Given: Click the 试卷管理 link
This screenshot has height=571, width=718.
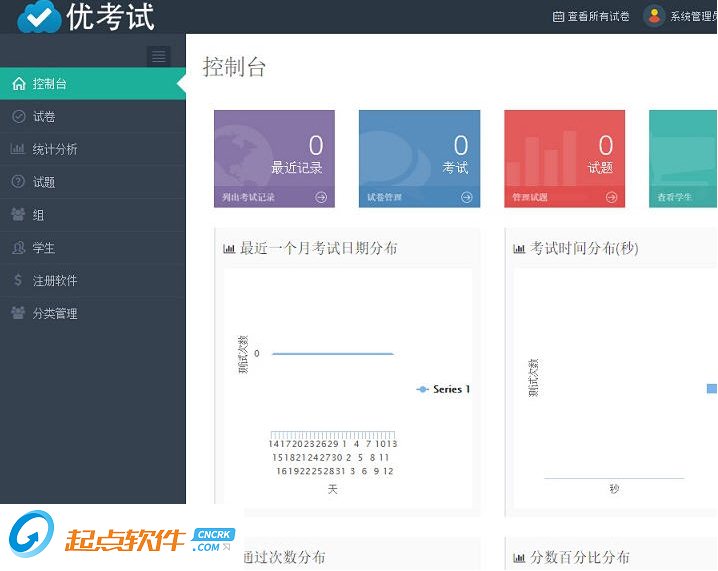Looking at the screenshot, I should coord(384,197).
